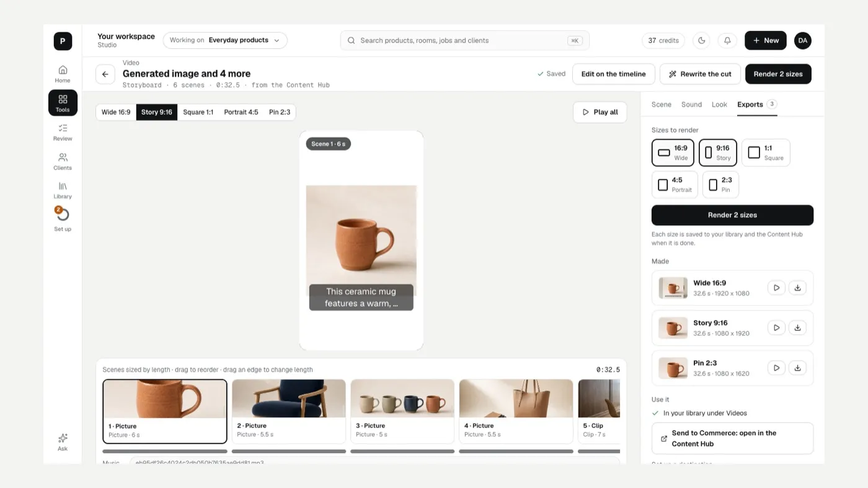868x488 pixels.
Task: Expand the Working on Everyday products dropdown
Action: (225, 40)
